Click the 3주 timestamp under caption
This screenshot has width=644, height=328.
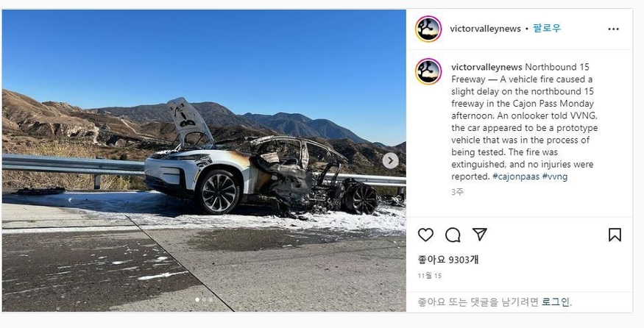tap(457, 192)
